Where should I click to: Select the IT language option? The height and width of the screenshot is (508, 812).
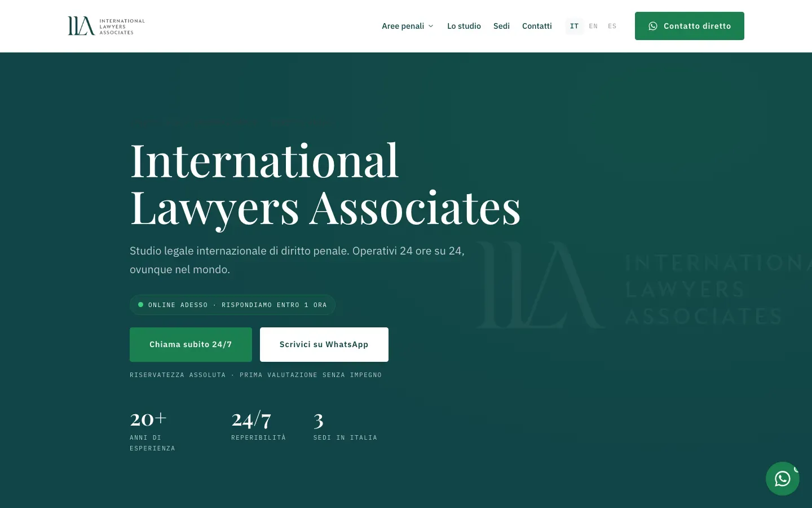tap(574, 26)
